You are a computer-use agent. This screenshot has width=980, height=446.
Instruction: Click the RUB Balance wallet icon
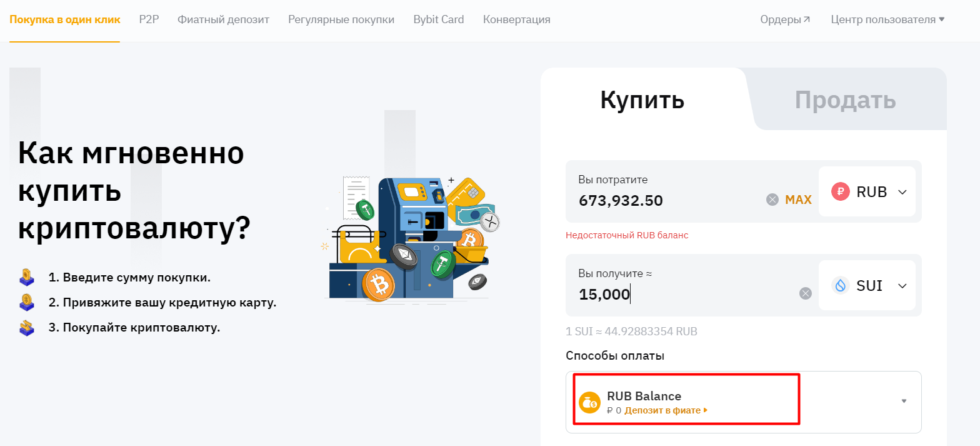pos(589,403)
